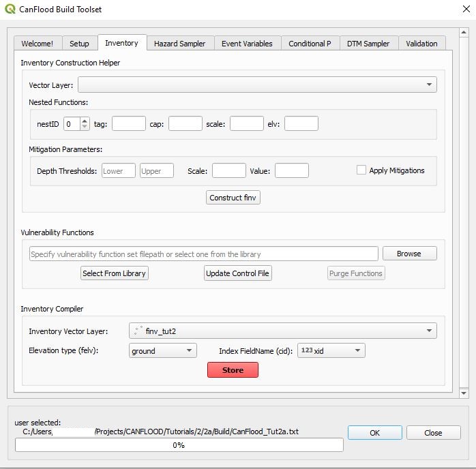Enable the Apply Mitigations checkbox
476x469 pixels.
[361, 170]
